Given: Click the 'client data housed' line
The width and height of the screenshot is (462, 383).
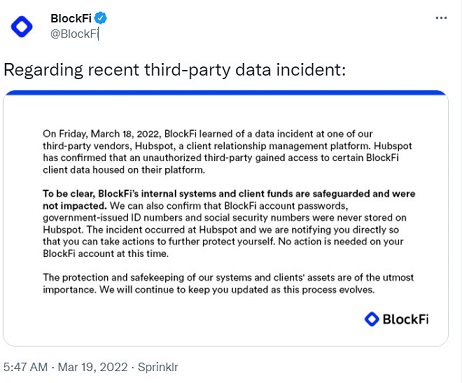Looking at the screenshot, I should (124, 170).
